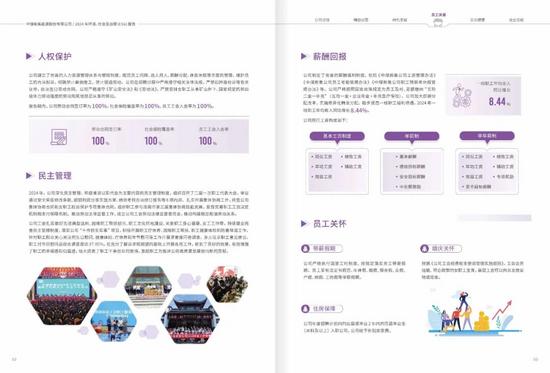Click the 8.44% income growth figure
The height and width of the screenshot is (373, 550).
click(x=499, y=102)
